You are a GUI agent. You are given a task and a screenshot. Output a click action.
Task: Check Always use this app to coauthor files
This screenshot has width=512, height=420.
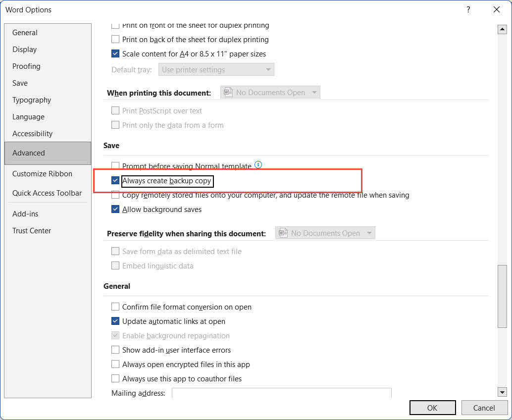point(115,379)
